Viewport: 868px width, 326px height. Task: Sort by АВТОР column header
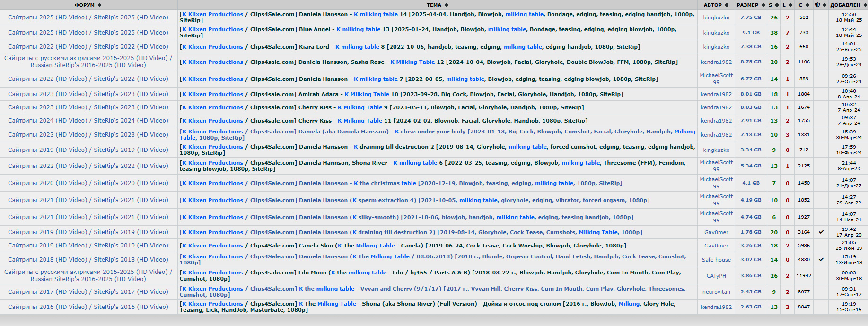click(x=716, y=5)
